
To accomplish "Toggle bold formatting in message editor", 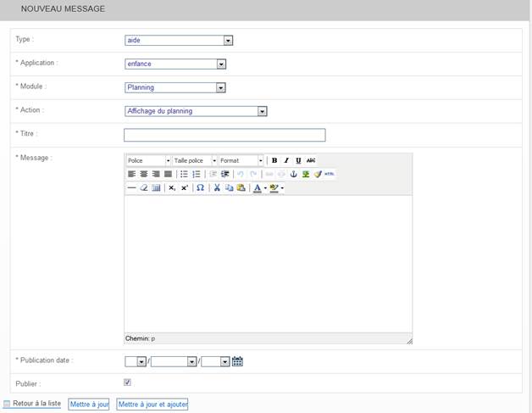I will pos(274,160).
